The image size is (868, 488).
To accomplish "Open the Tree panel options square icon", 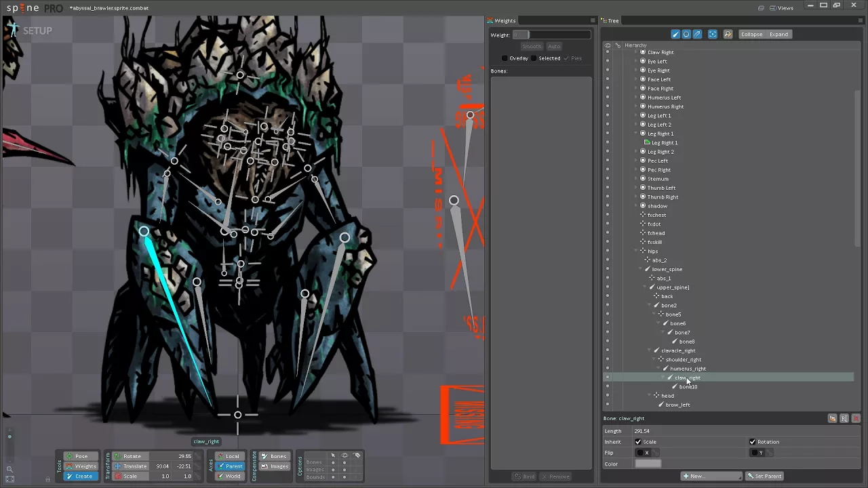I will click(x=861, y=20).
